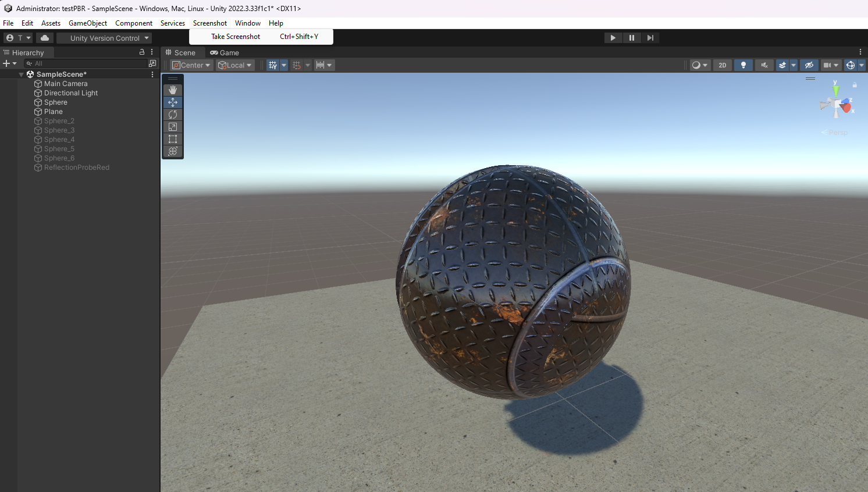Toggle 2D view mode
Screen dimensions: 868x492
pyautogui.click(x=722, y=65)
